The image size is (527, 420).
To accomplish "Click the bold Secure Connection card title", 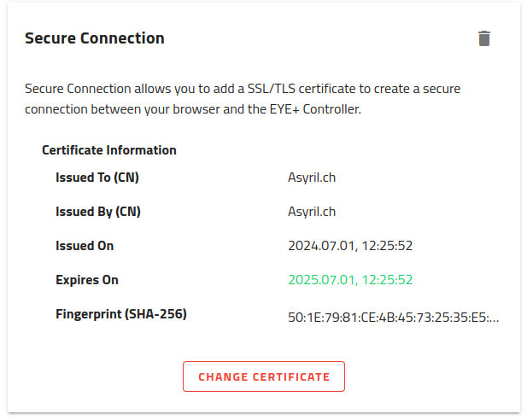I will coord(94,38).
